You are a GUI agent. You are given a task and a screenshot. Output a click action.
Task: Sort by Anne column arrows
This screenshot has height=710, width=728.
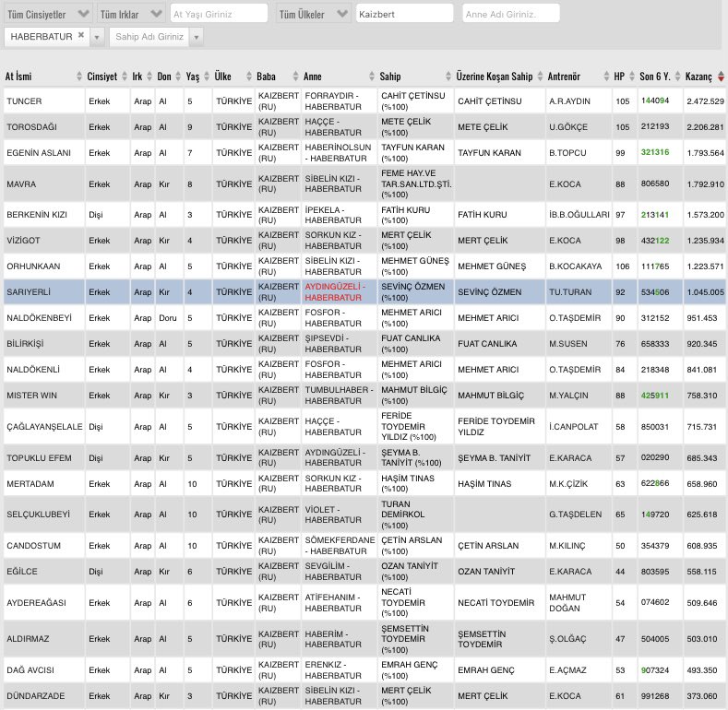tap(372, 77)
